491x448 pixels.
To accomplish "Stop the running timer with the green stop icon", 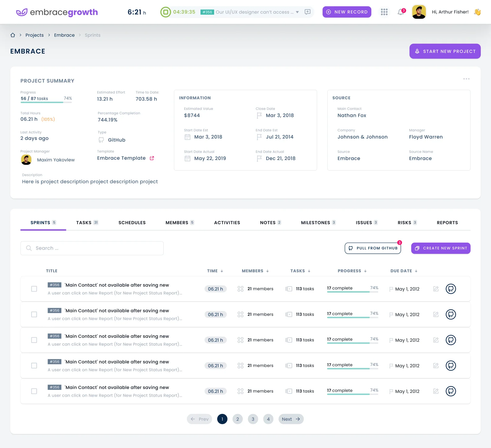I will coord(165,12).
